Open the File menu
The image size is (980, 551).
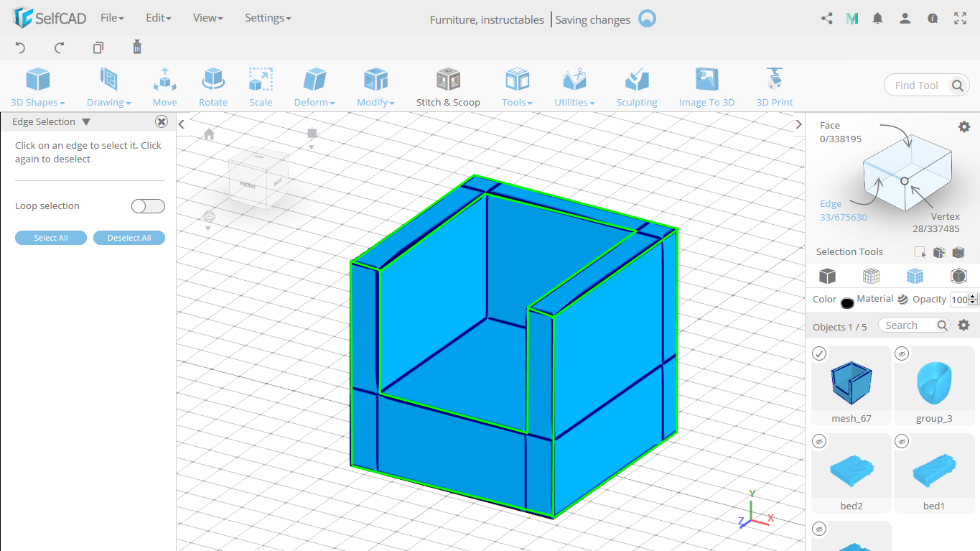pyautogui.click(x=112, y=18)
